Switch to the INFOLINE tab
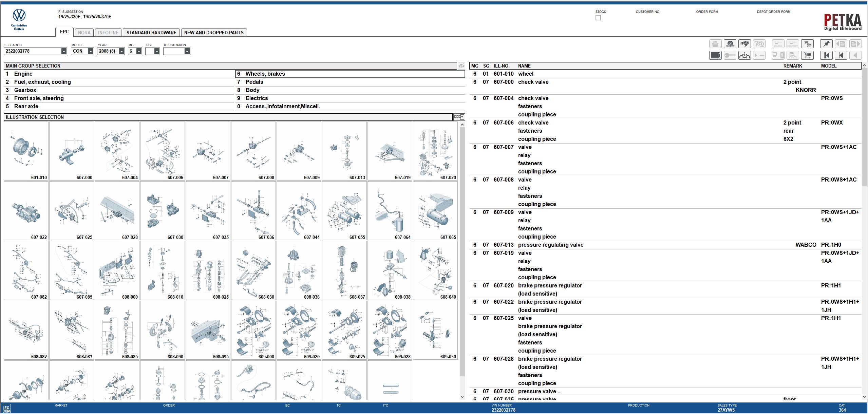This screenshot has height=414, width=868. coord(108,33)
